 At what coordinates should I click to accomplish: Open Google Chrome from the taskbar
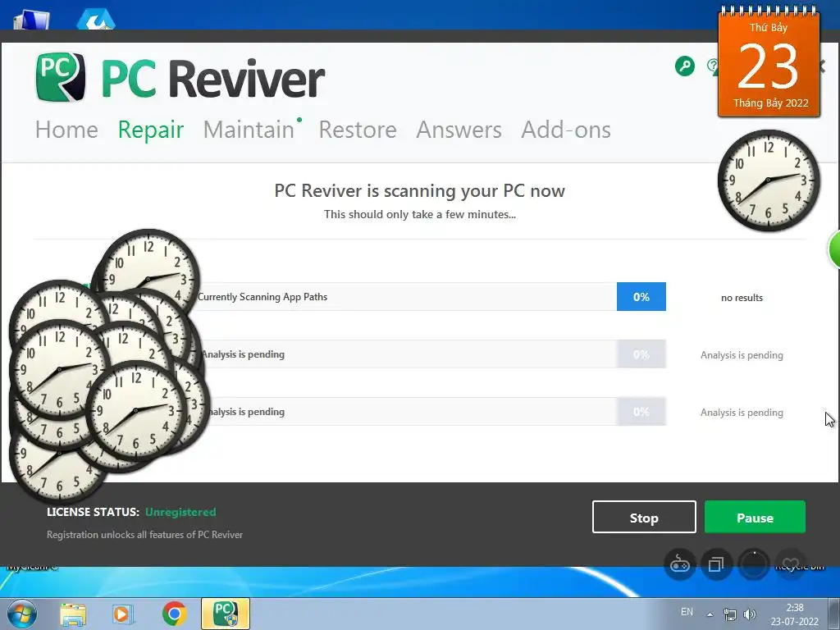tap(174, 614)
